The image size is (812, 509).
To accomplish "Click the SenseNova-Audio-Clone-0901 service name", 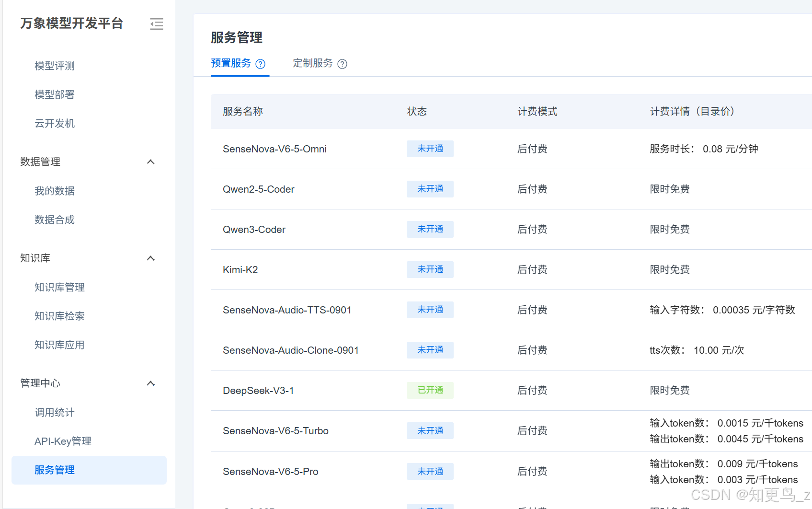I will coord(291,350).
